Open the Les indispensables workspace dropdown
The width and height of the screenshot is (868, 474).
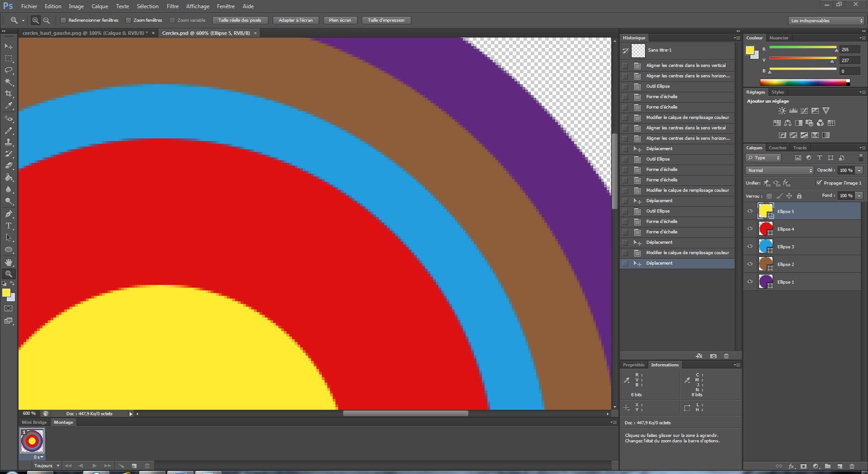(826, 21)
